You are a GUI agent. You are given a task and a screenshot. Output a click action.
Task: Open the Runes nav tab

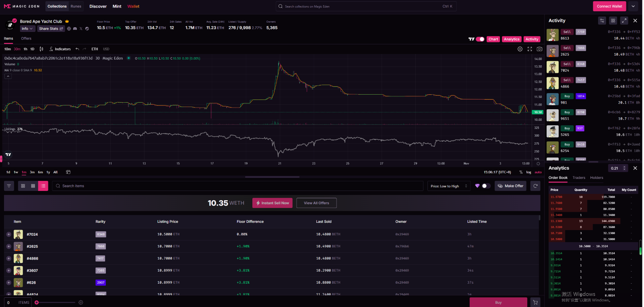point(76,6)
